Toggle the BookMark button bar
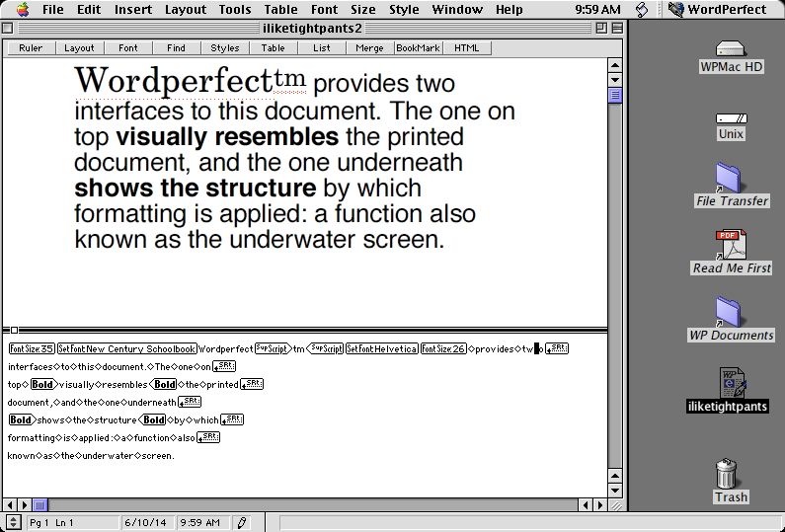 418,48
